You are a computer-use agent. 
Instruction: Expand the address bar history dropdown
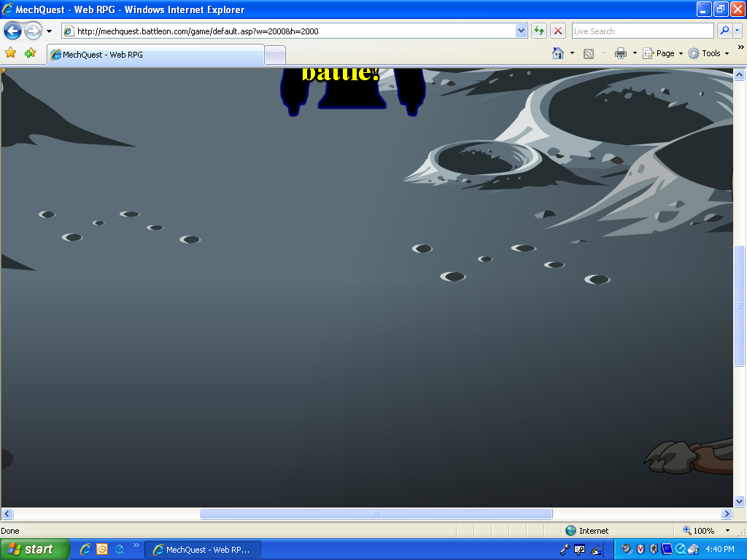(520, 31)
